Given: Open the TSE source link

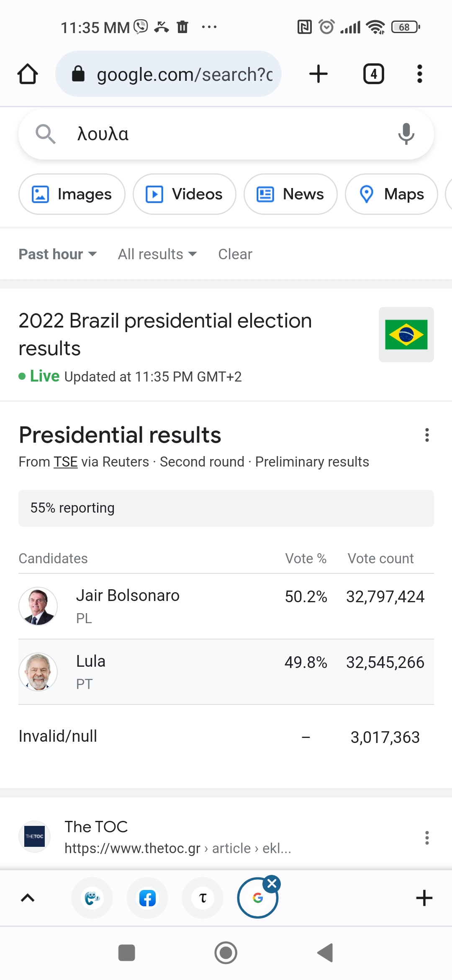Looking at the screenshot, I should point(66,462).
